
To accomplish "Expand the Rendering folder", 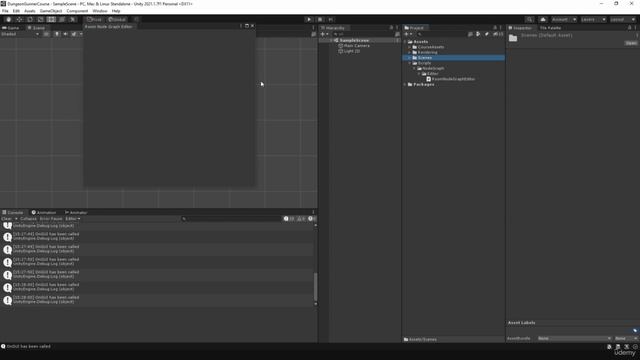I will pyautogui.click(x=409, y=53).
